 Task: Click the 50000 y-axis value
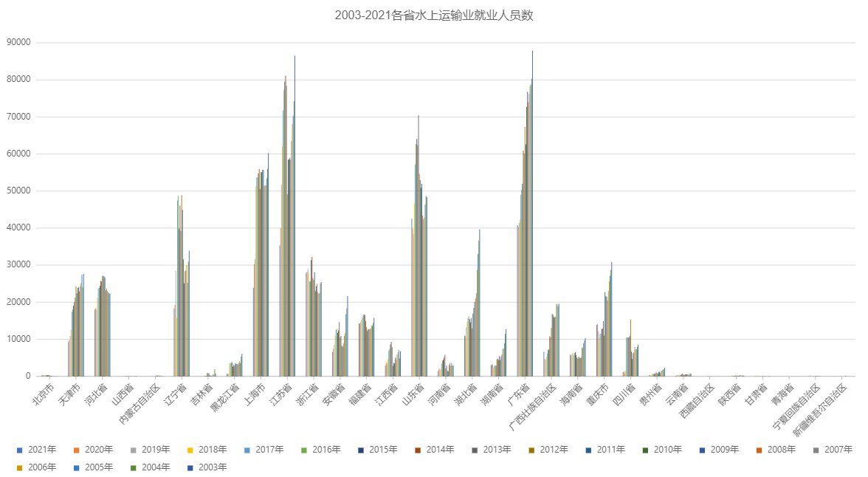pos(19,191)
